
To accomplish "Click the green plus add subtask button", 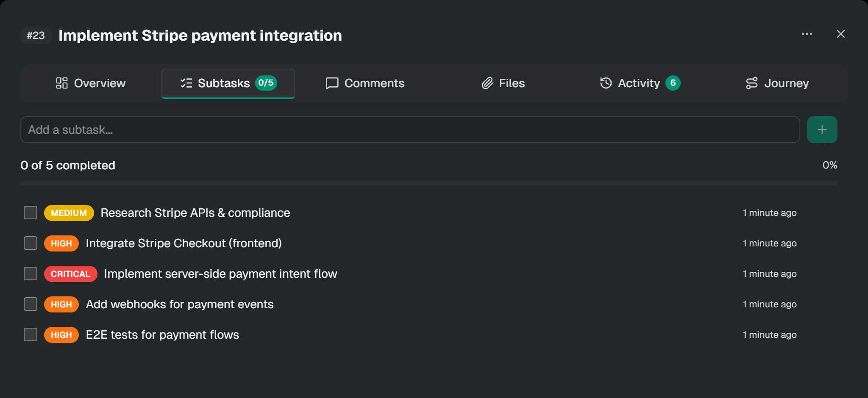I will 822,130.
